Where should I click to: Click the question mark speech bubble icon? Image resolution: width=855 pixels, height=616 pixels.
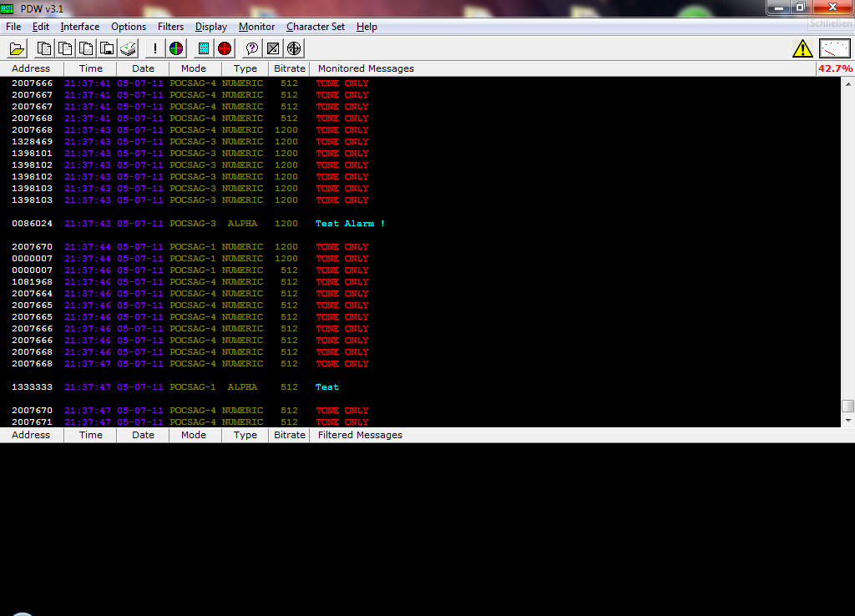click(252, 48)
